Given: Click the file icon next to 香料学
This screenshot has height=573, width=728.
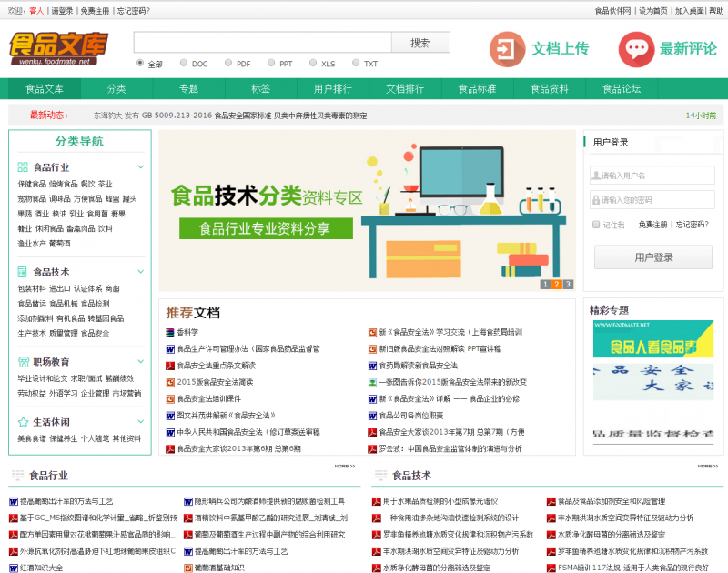Looking at the screenshot, I should 169,332.
